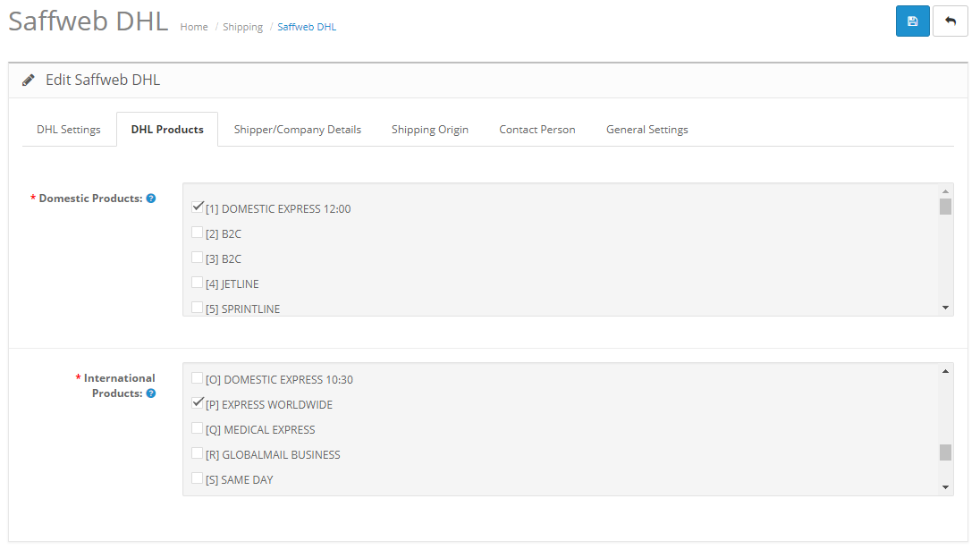Click Domestic Products list scroll-up arrow

point(946,191)
